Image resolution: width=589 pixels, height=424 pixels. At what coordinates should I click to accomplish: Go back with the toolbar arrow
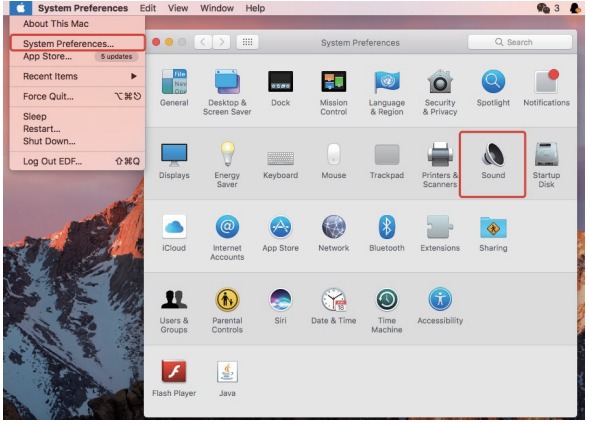pos(203,42)
